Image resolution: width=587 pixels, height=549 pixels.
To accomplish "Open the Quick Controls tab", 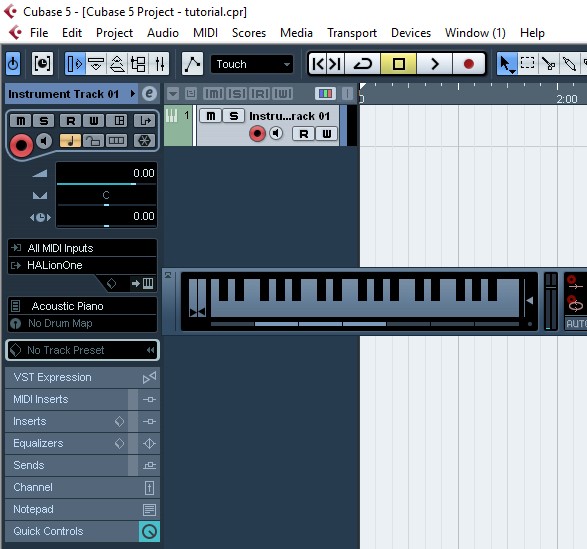I will coord(82,531).
